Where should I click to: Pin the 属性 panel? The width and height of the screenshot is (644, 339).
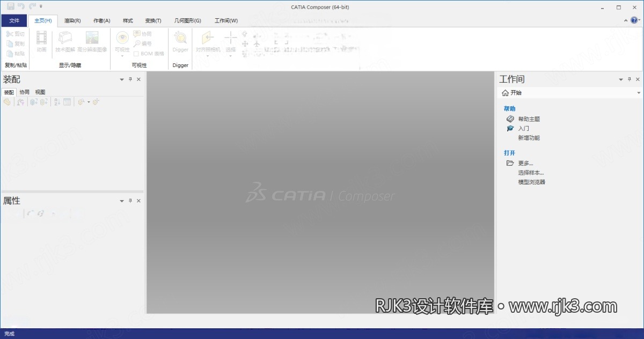[130, 201]
